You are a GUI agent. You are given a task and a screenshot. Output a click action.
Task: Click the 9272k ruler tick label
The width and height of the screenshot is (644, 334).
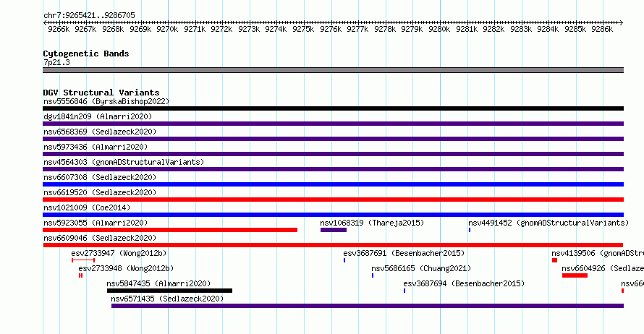point(221,29)
